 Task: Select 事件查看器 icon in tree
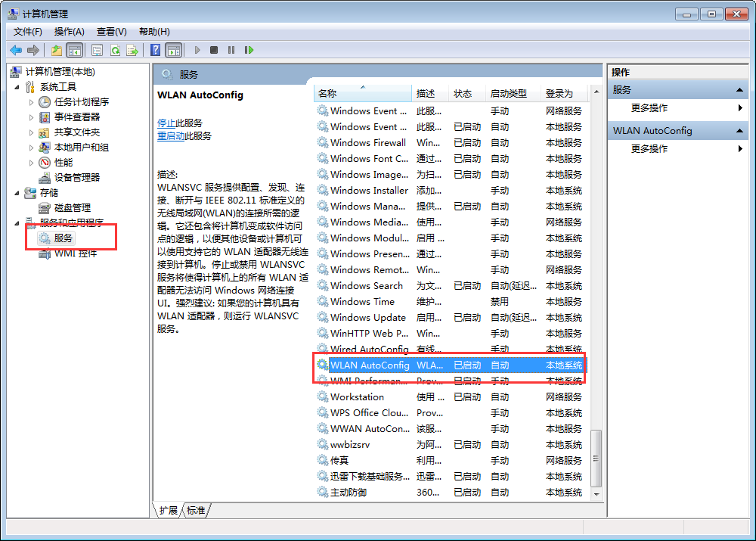(45, 117)
